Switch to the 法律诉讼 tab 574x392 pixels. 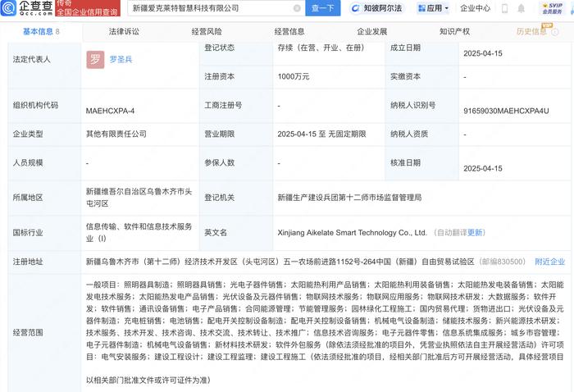click(124, 31)
